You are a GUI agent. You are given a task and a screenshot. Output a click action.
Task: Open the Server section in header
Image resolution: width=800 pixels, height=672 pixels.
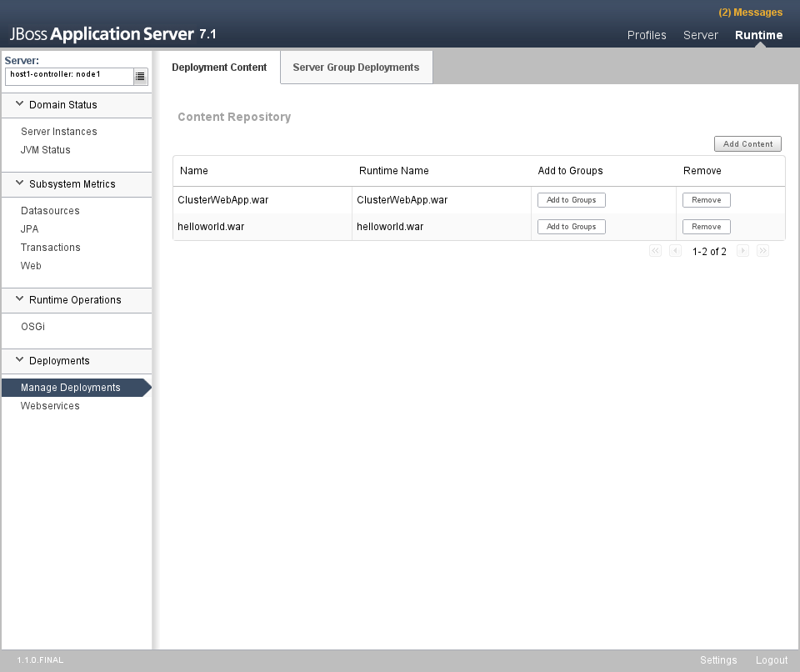click(701, 35)
